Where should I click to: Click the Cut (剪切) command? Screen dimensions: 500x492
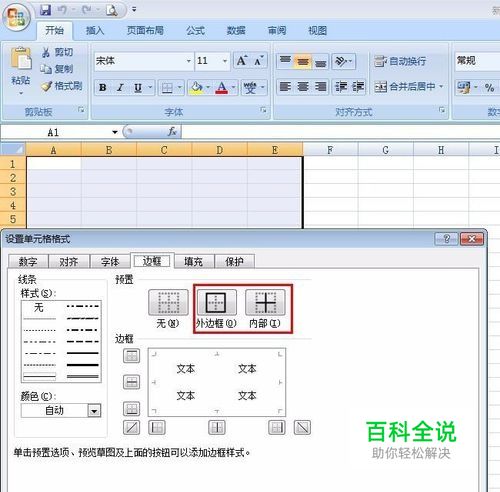point(57,52)
